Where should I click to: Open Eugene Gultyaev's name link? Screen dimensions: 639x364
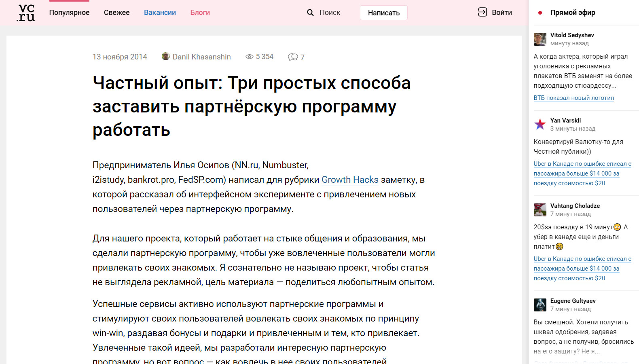tap(573, 301)
